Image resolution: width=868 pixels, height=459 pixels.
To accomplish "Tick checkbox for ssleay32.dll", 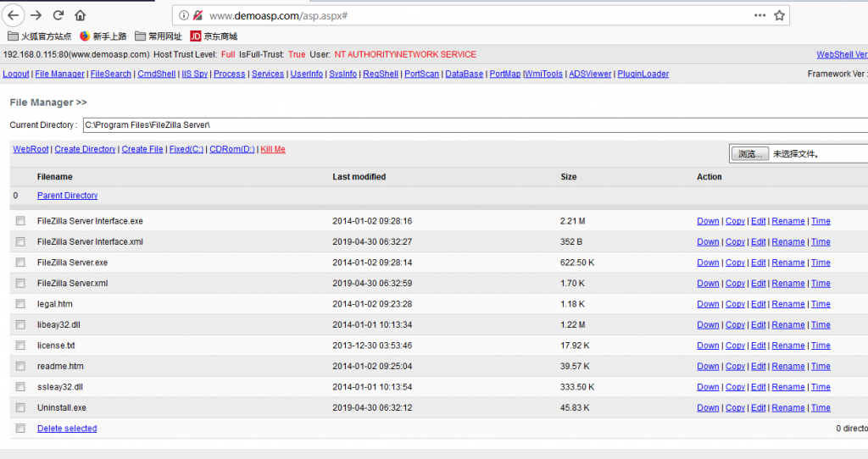I will pos(20,386).
